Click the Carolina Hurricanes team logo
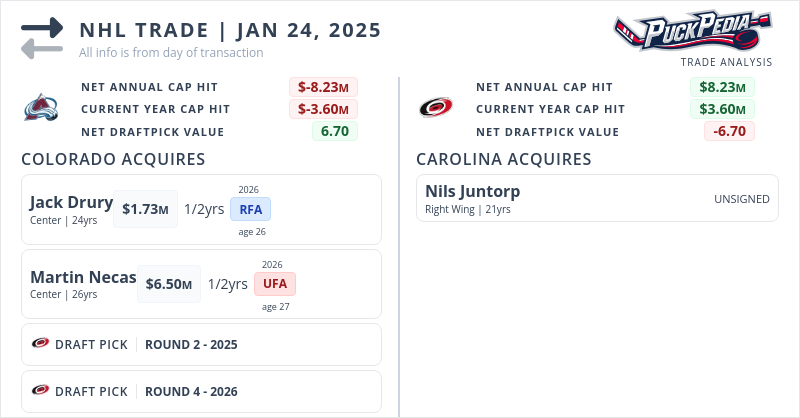 tap(435, 108)
